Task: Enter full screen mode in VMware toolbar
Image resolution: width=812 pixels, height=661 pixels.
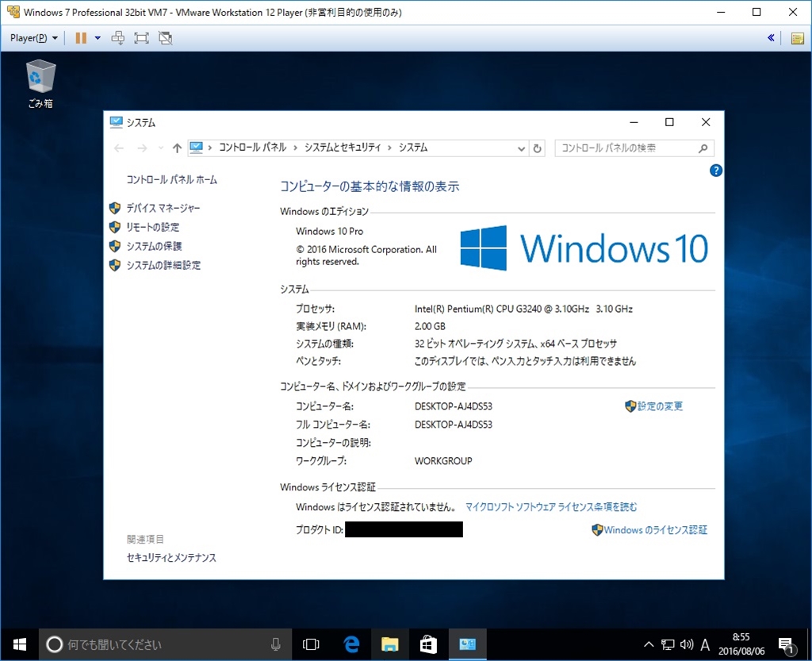Action: click(x=141, y=38)
